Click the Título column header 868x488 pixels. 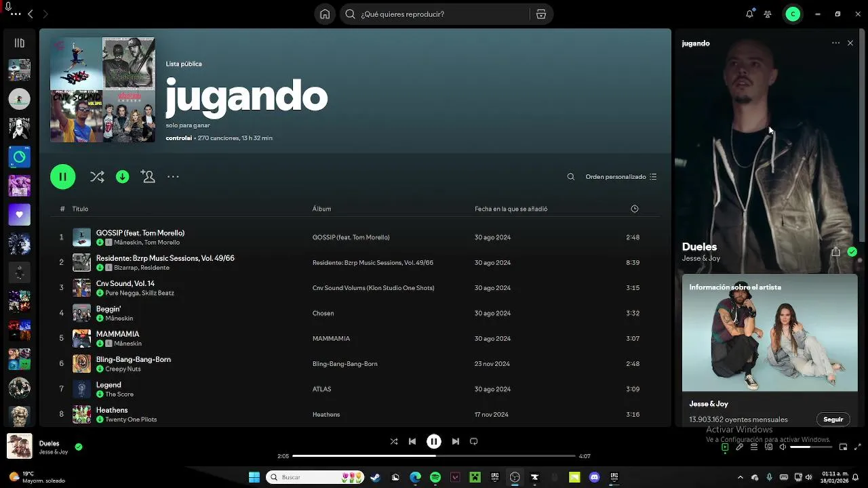(80, 209)
